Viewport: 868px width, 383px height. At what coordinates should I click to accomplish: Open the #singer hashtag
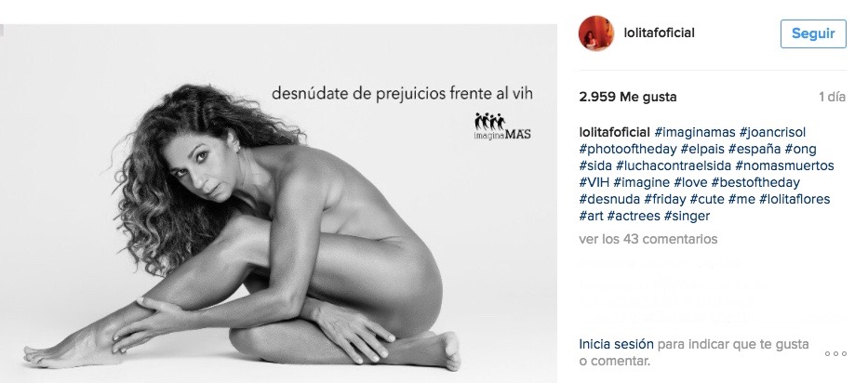[687, 216]
